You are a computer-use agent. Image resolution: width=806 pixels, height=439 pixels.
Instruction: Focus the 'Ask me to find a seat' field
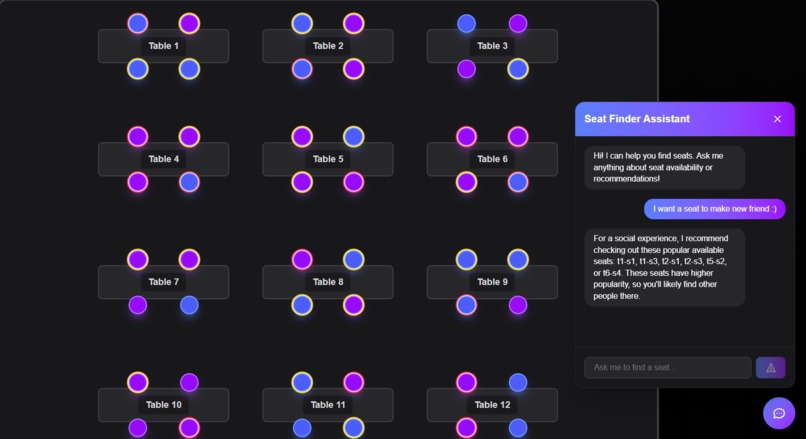(667, 368)
